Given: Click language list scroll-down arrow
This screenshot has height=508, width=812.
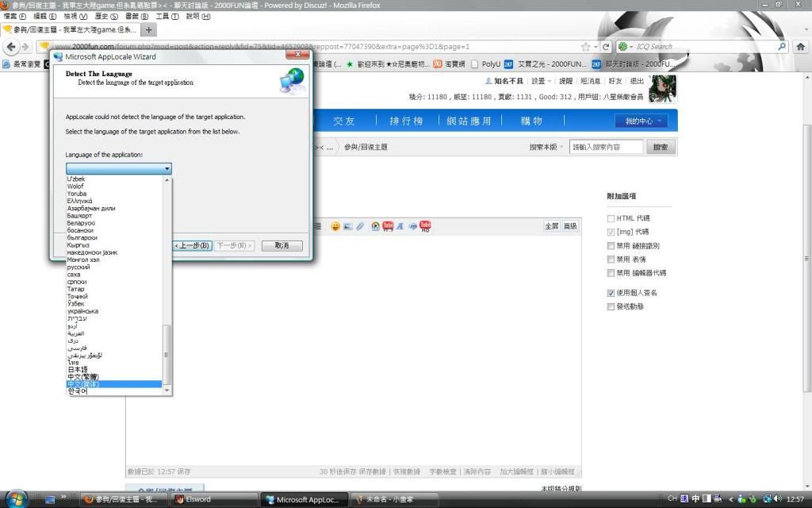Looking at the screenshot, I should [167, 391].
